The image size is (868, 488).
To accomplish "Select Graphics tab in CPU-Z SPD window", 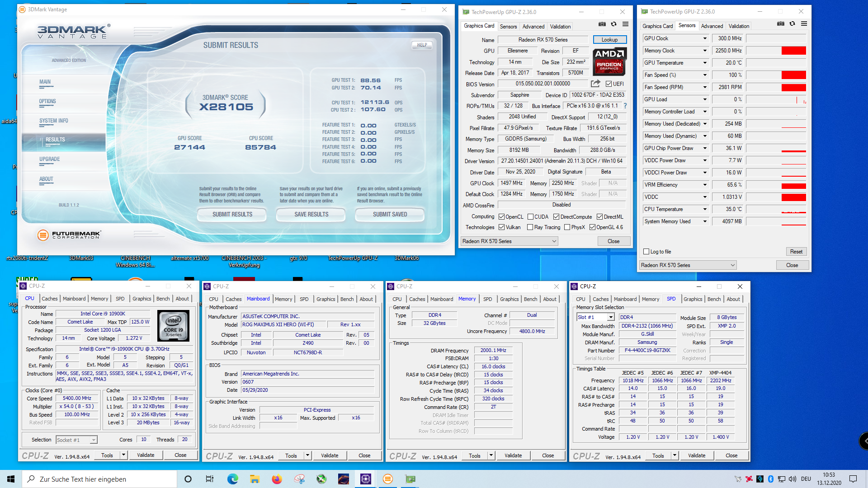I will pos(693,299).
